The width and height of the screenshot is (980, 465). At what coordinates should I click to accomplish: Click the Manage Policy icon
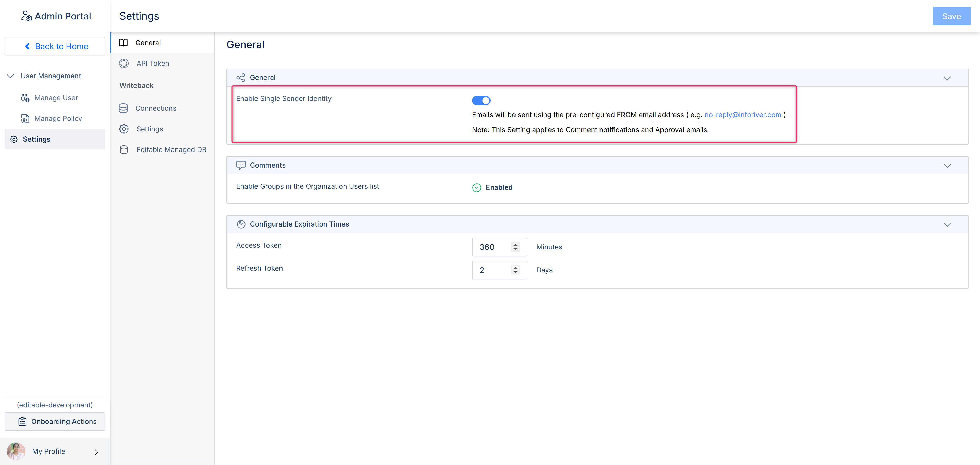[25, 119]
